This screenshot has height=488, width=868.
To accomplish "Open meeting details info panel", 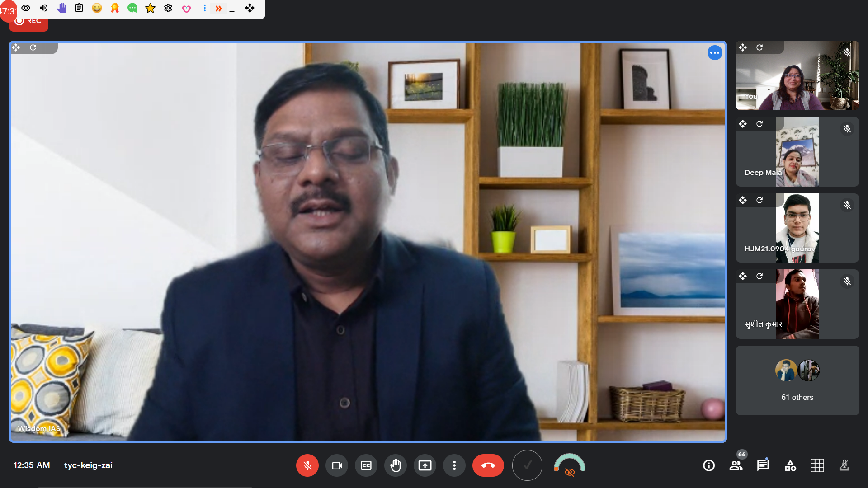I will pos(709,465).
